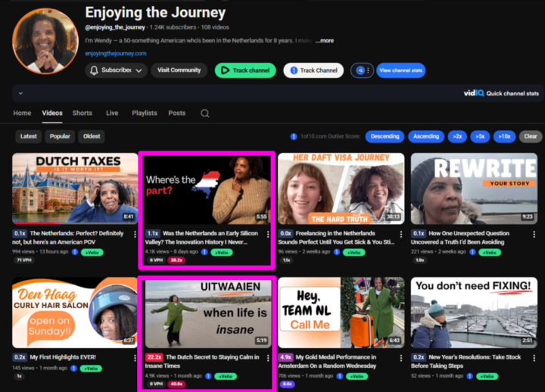Open the Den Haag Curly Hair Salon thumbnail
The width and height of the screenshot is (545, 392).
[x=75, y=313]
